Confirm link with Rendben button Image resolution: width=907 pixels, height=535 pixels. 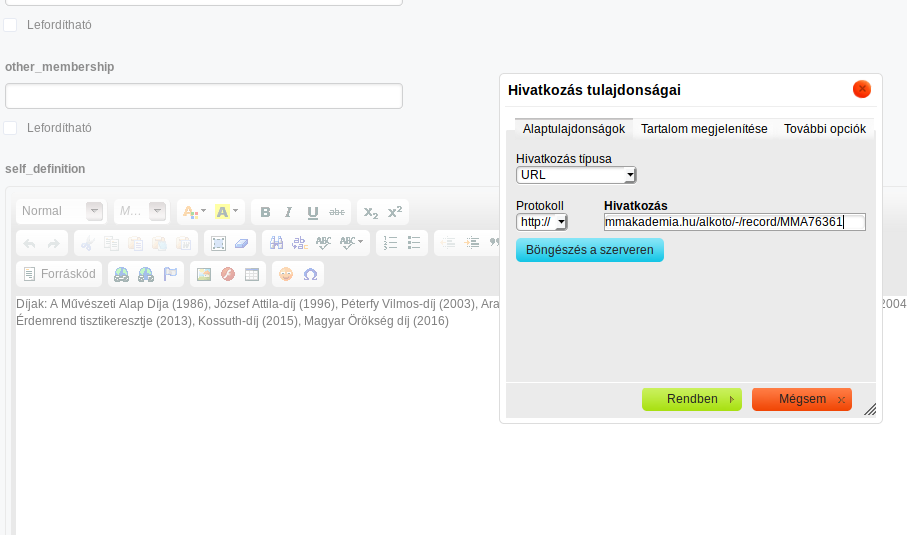tap(692, 399)
